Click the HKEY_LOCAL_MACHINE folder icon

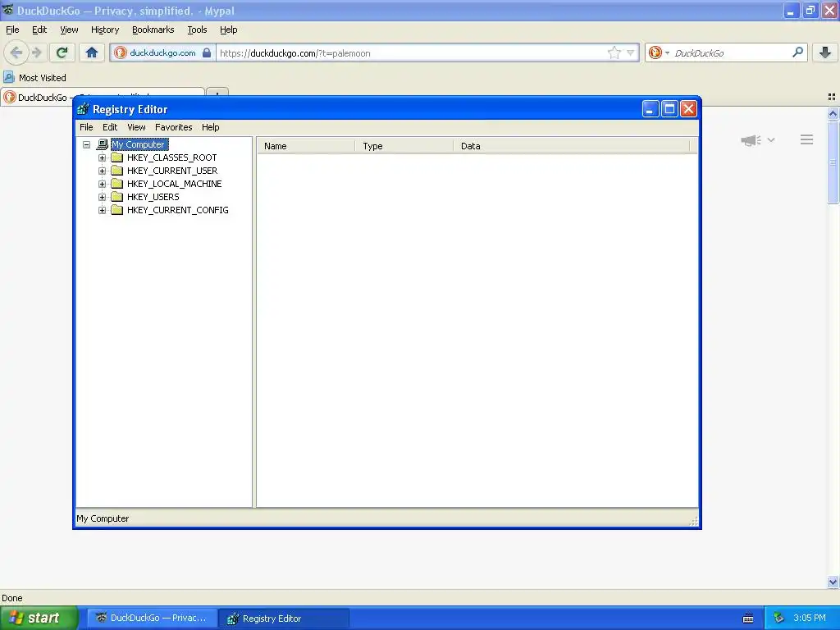point(116,184)
